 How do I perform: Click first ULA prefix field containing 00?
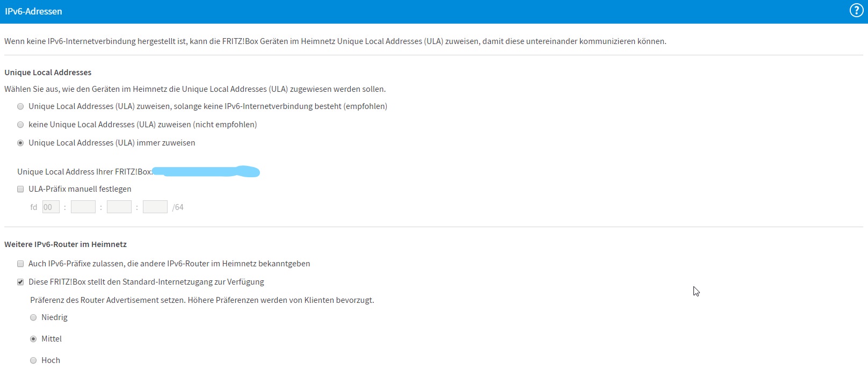(x=51, y=207)
